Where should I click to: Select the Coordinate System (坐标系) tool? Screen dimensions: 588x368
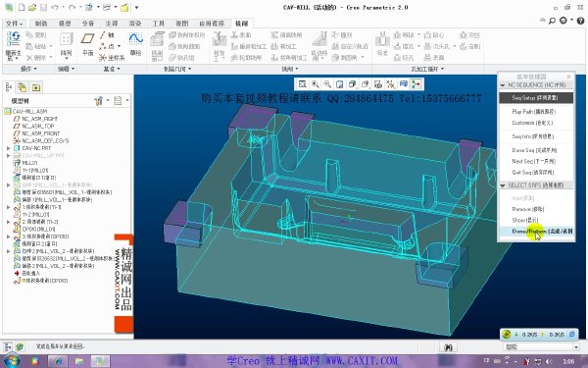coord(112,58)
